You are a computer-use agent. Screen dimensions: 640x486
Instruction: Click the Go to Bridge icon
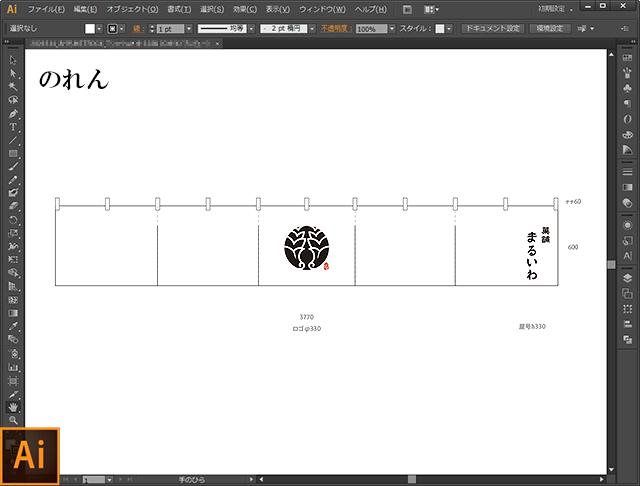[407, 9]
